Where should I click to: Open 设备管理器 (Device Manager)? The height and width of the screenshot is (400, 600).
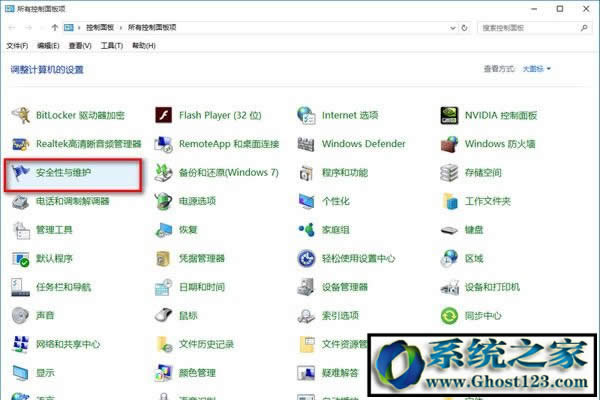(x=344, y=288)
